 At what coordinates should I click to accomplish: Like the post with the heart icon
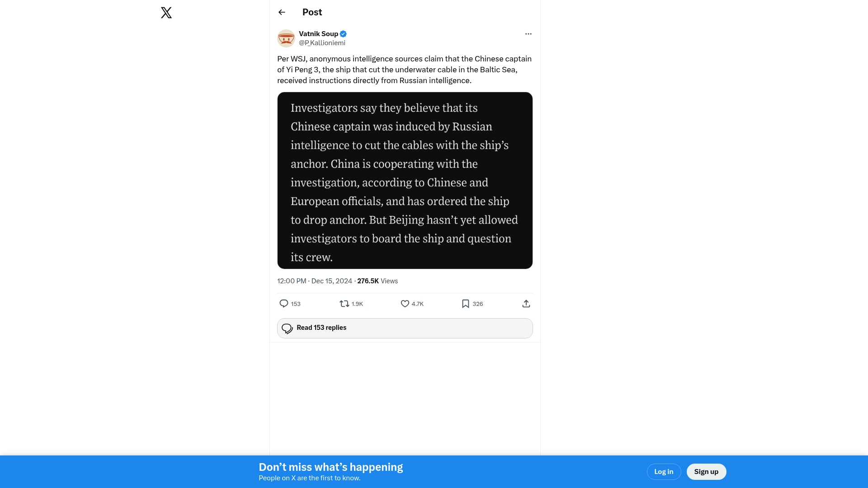pos(405,304)
